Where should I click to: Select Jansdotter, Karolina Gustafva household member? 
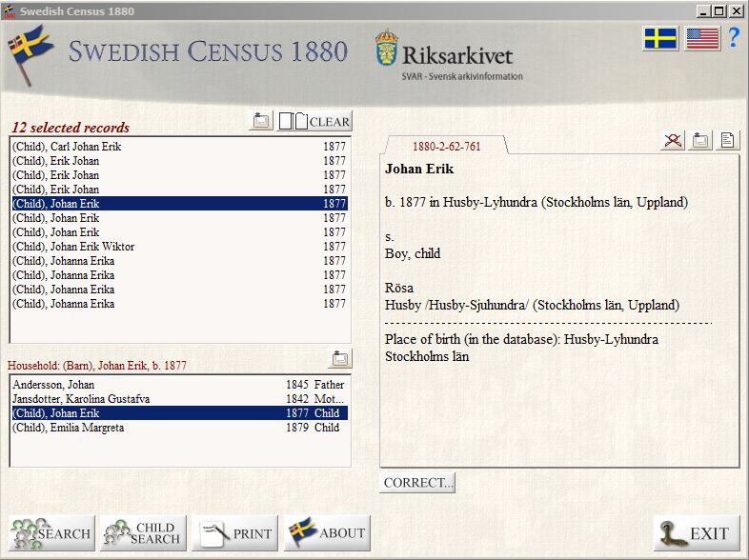coord(179,399)
